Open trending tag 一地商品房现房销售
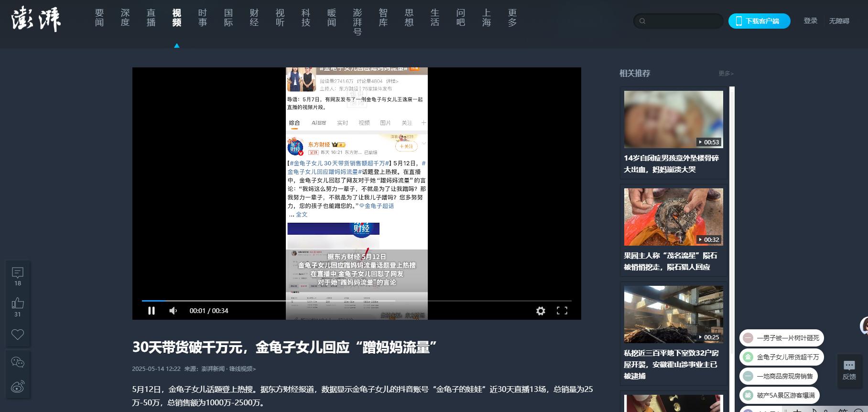Screen dimensions: 868x412 [x=779, y=376]
